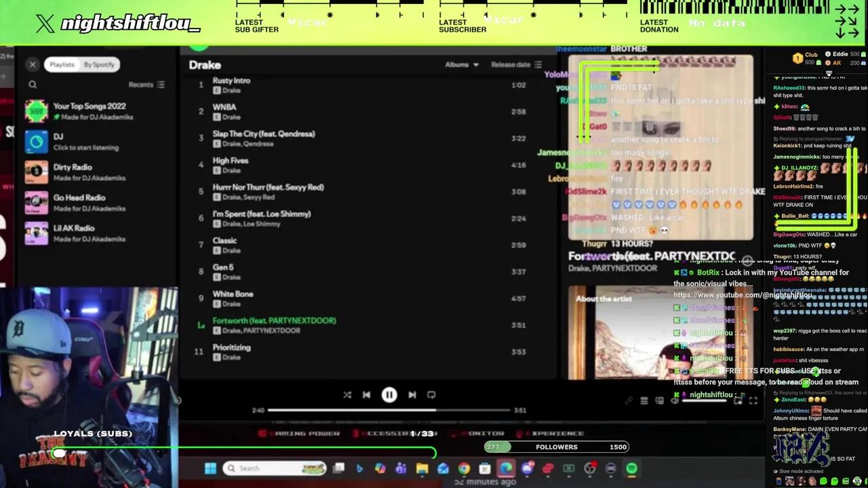Pause the currently playing song
The image size is (868, 488).
(389, 395)
